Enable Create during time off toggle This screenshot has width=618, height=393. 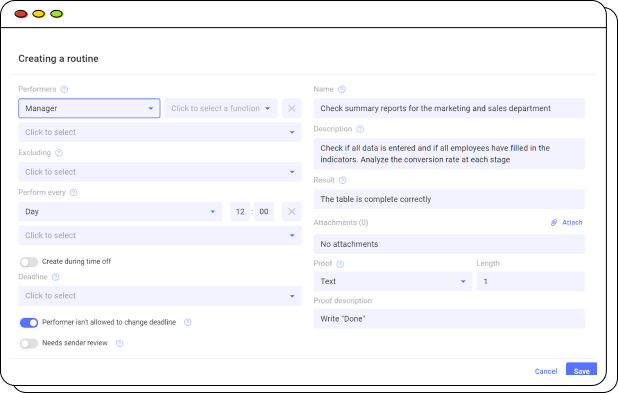(x=29, y=262)
